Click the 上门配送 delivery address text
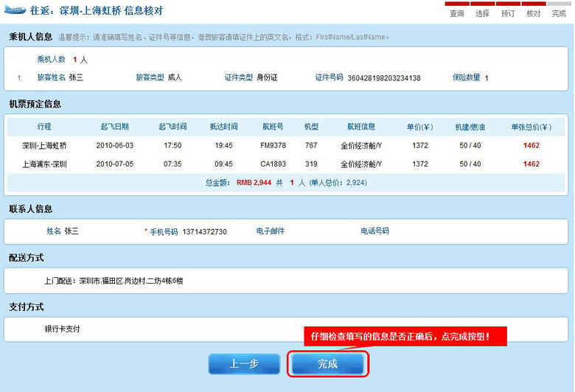The height and width of the screenshot is (392, 575). point(114,281)
